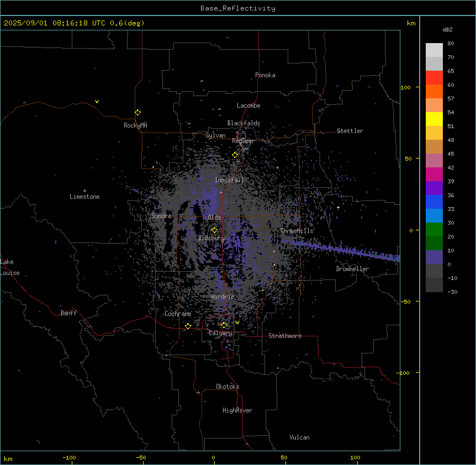Viewport: 476px width, 465px height.
Task: Click the -50 tick on right axis
Action: [405, 302]
